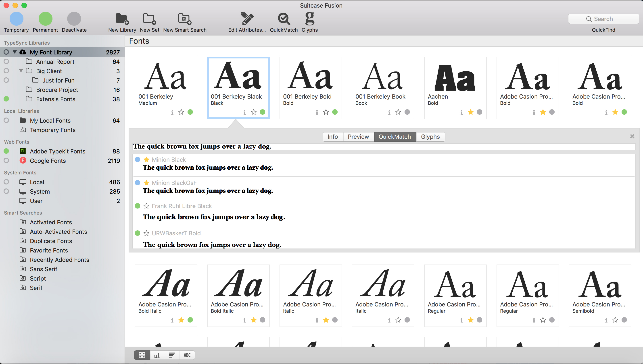The image size is (643, 364).
Task: Switch to grid tile view
Action: tap(142, 355)
